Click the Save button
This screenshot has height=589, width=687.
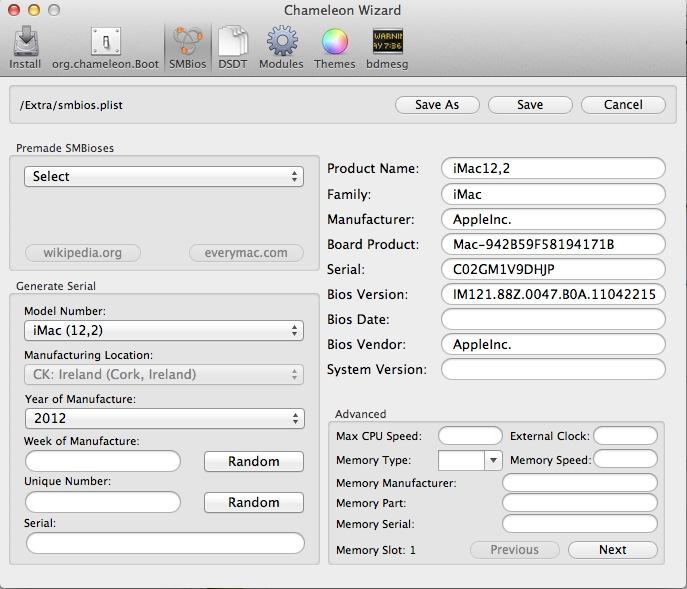coord(530,105)
